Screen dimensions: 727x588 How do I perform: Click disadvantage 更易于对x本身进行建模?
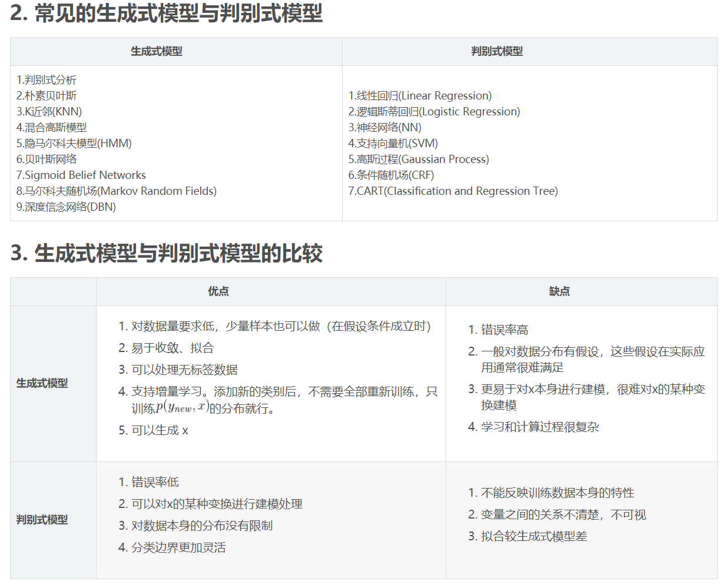click(593, 397)
